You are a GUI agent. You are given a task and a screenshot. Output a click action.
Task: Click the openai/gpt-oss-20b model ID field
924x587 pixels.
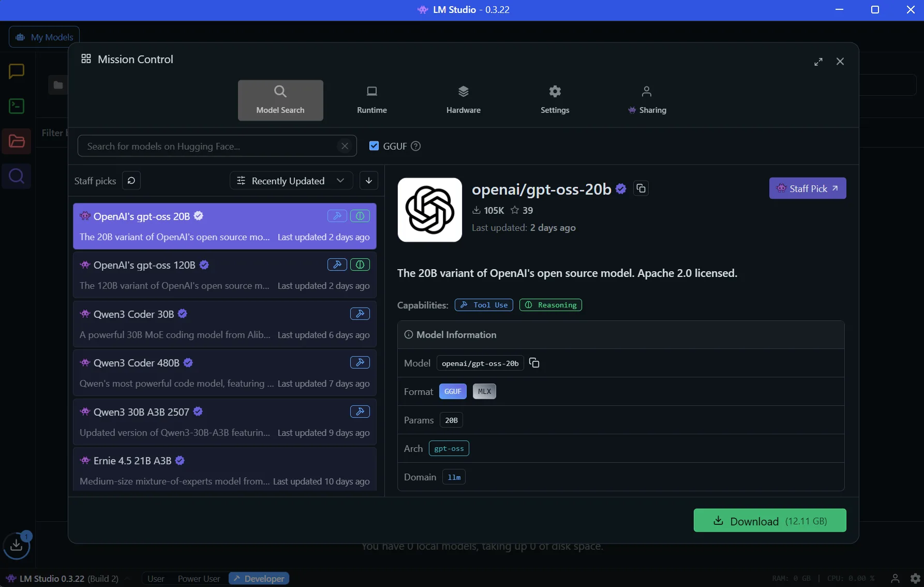pos(480,363)
